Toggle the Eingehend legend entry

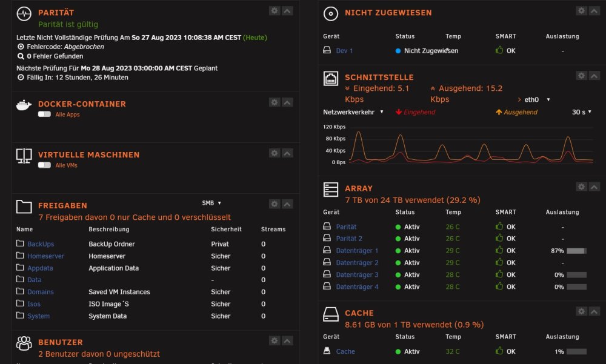coord(416,112)
